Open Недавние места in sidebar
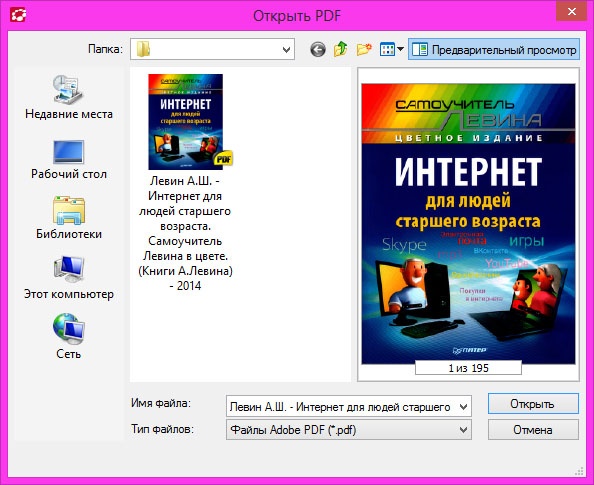This screenshot has height=485, width=594. tap(69, 97)
